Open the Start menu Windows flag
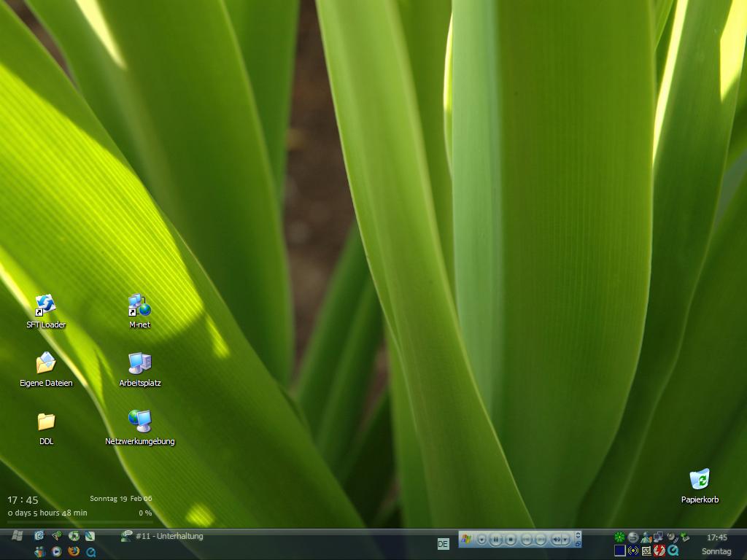 (x=18, y=536)
